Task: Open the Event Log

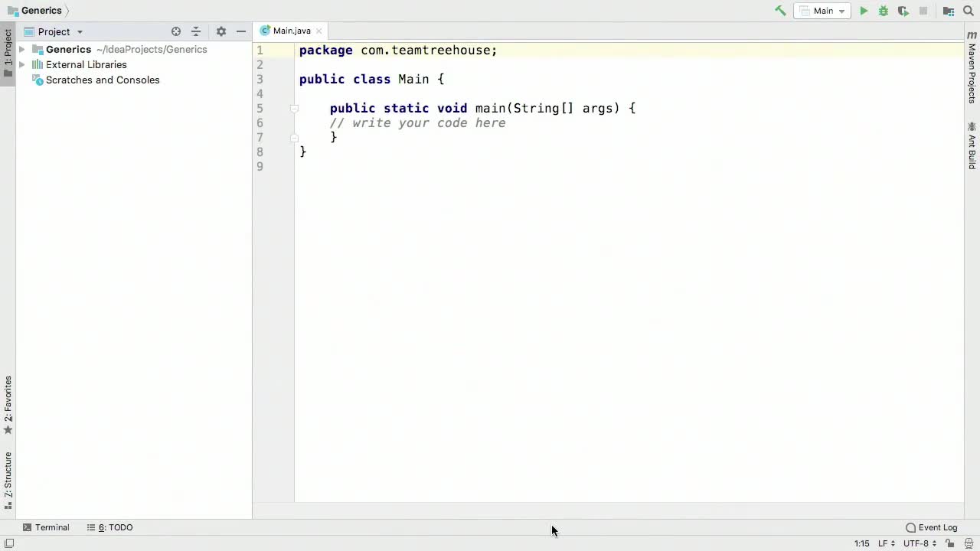Action: pyautogui.click(x=937, y=527)
